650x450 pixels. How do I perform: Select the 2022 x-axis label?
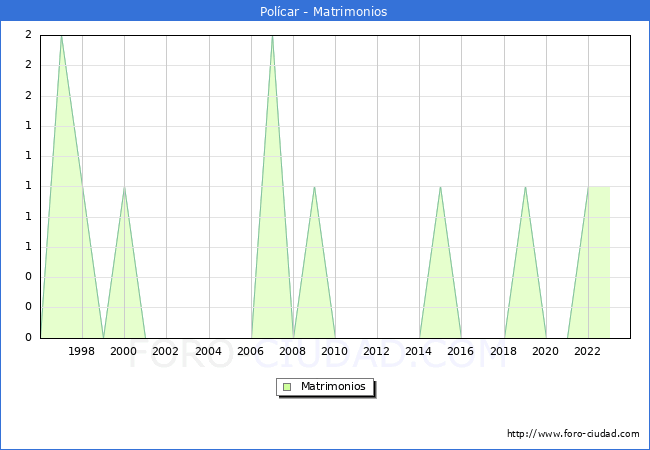[x=587, y=351]
